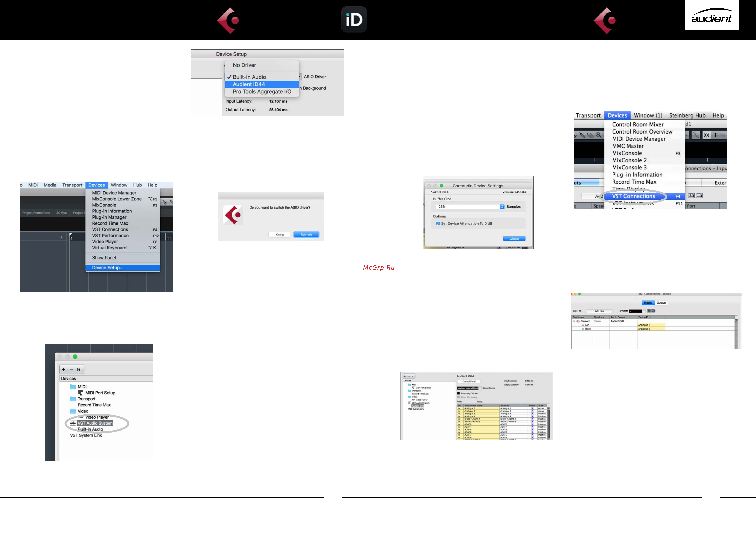Viewport: 756px width, 535px height.
Task: Toggle the Externally Clocked checkbox
Action: pos(458,393)
